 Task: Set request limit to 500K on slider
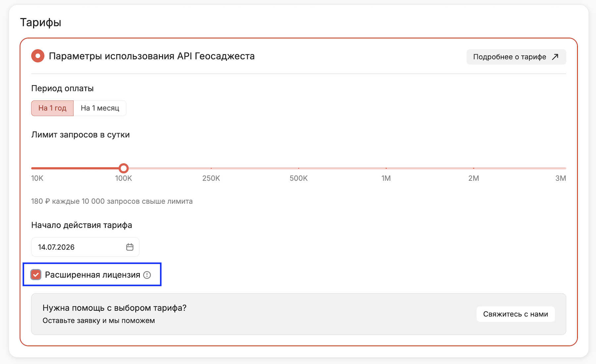[x=299, y=168]
